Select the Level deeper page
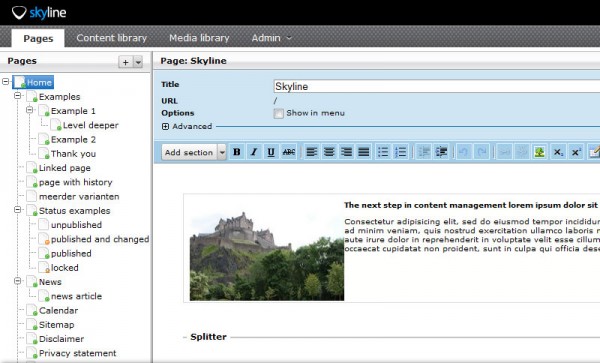 pyautogui.click(x=91, y=125)
